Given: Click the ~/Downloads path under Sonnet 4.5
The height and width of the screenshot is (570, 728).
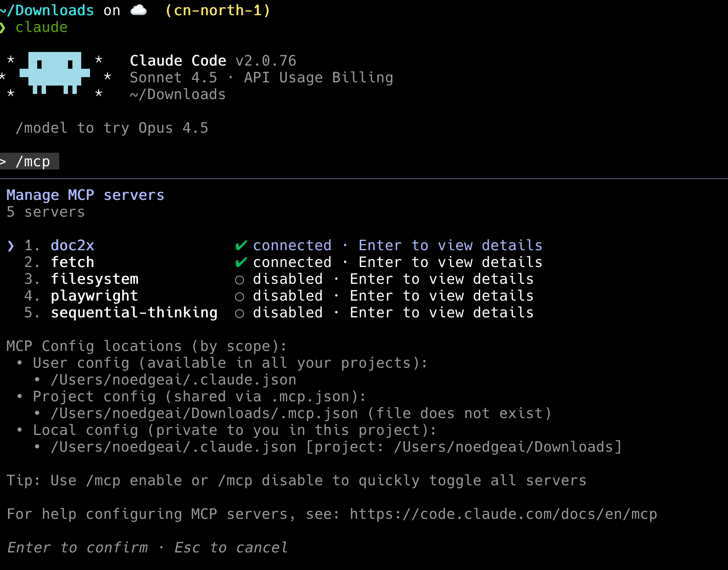Looking at the screenshot, I should (x=178, y=94).
